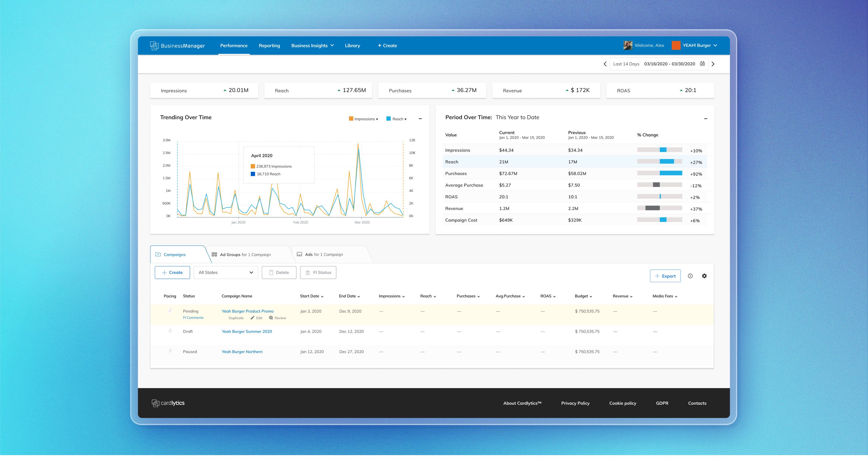
Task: Open the calendar date picker icon
Action: (702, 64)
